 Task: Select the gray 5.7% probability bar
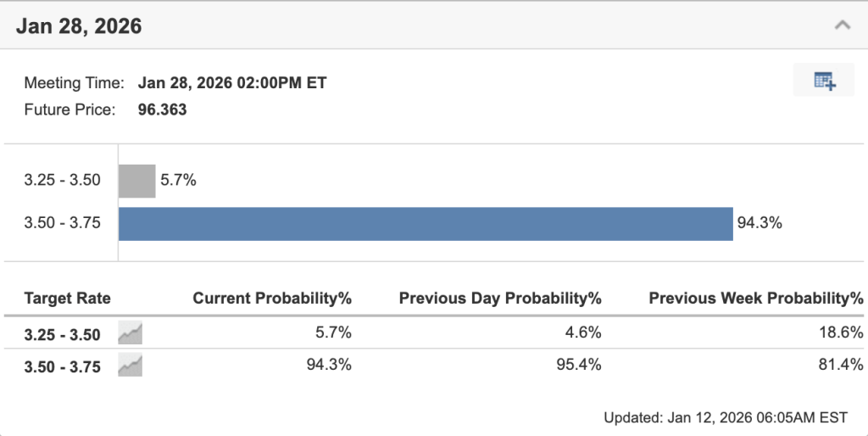coord(137,181)
